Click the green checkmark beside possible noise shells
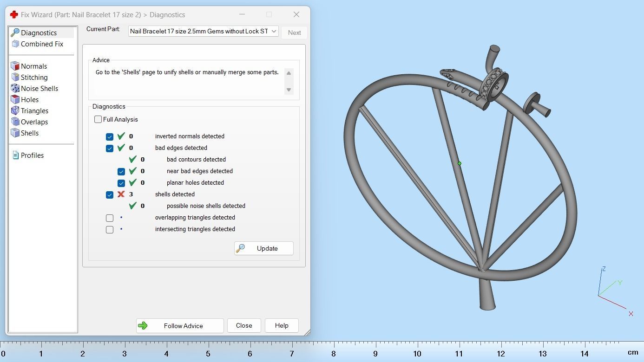 click(x=132, y=206)
